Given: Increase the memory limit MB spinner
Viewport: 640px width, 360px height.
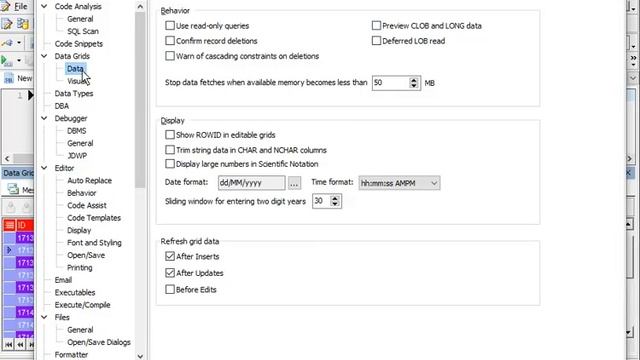Looking at the screenshot, I should (414, 80).
